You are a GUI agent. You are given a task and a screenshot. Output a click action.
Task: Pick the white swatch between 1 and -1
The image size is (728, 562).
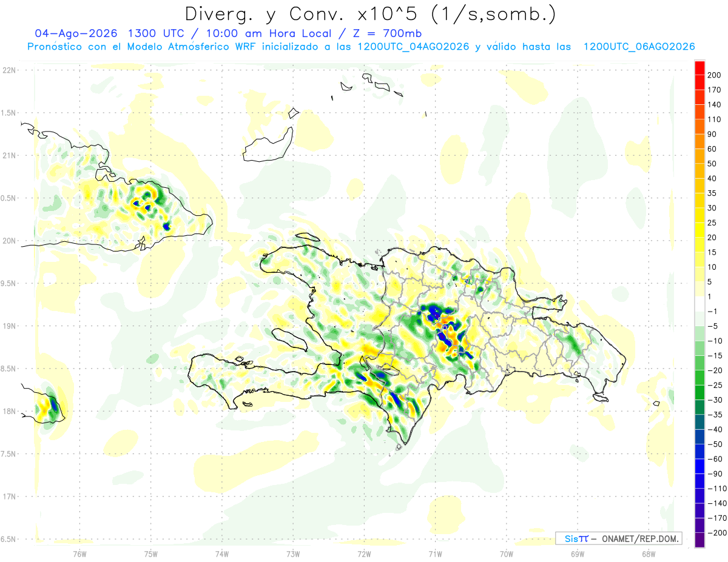pos(699,304)
